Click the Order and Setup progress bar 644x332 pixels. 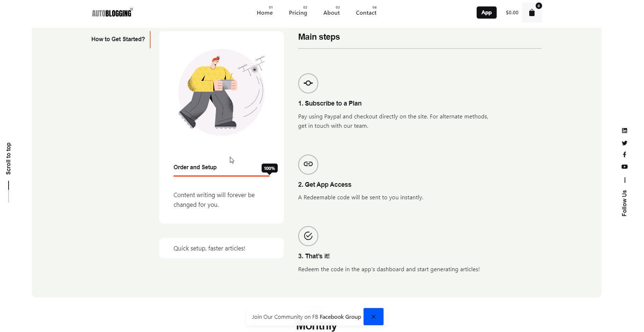[221, 176]
